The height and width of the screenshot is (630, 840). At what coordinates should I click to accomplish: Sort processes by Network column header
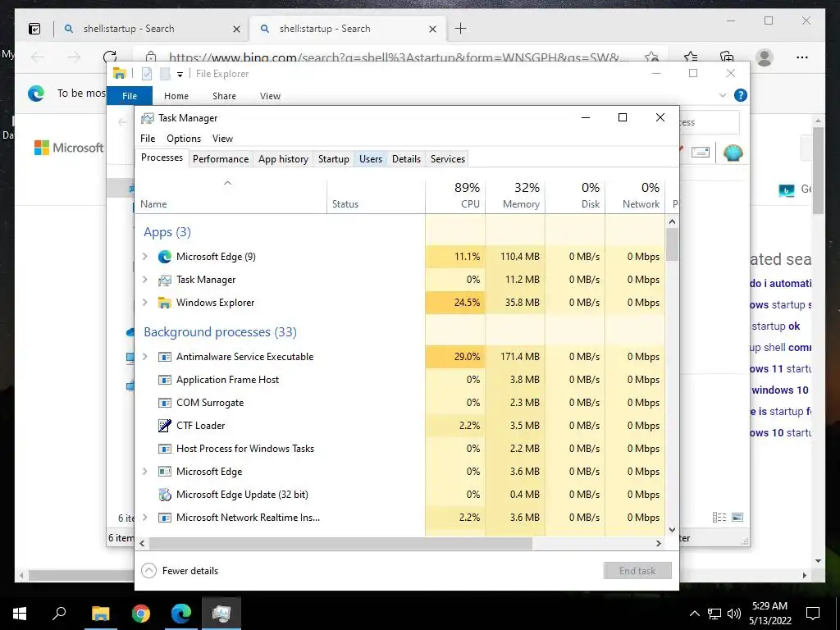[x=636, y=196]
